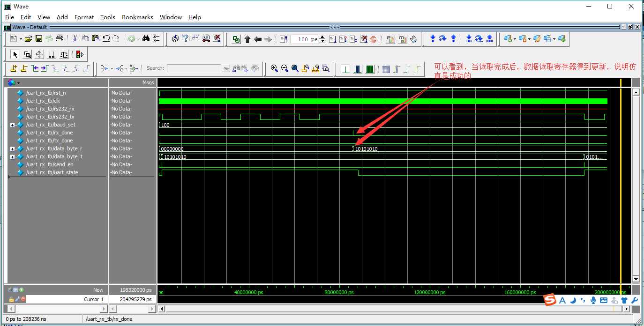644x326 pixels.
Task: Click the Zoom Full magnifier icon
Action: [295, 69]
